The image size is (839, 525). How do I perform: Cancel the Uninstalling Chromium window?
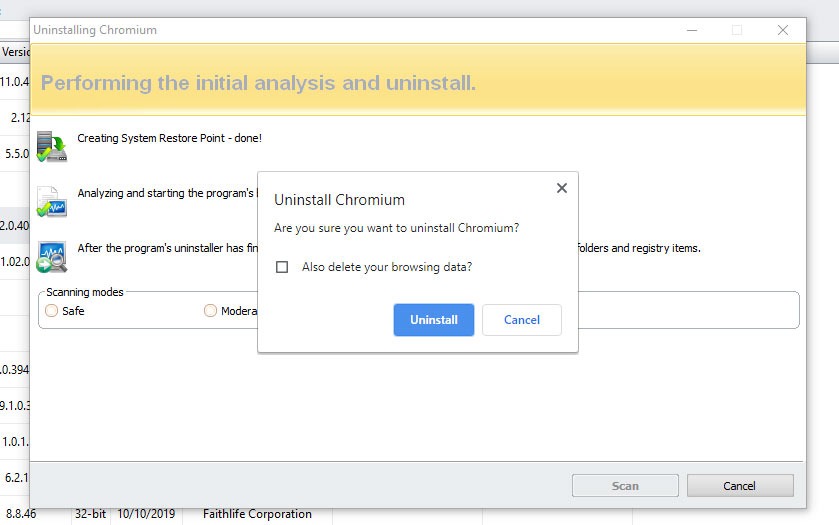pyautogui.click(x=740, y=485)
